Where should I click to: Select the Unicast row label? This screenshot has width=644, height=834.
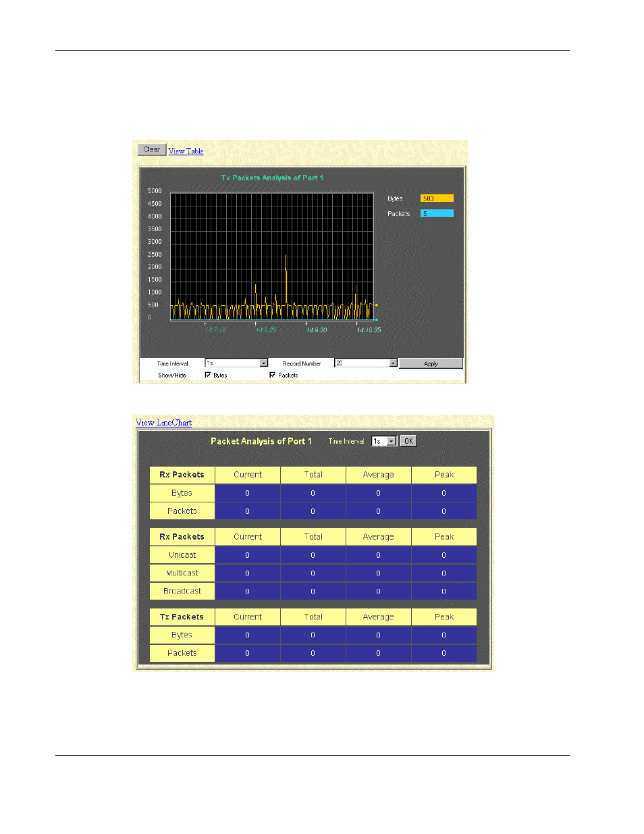[x=182, y=555]
